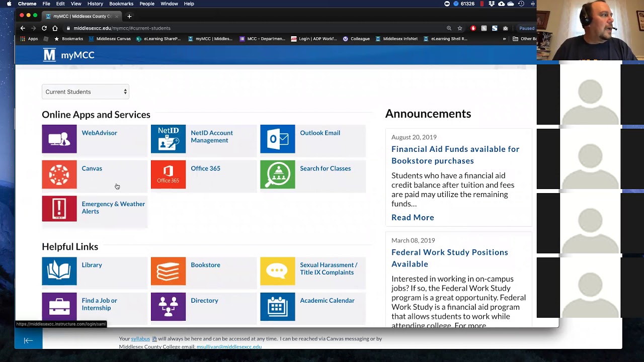Open the Colleague bookmark
644x362 pixels.
coord(357,39)
